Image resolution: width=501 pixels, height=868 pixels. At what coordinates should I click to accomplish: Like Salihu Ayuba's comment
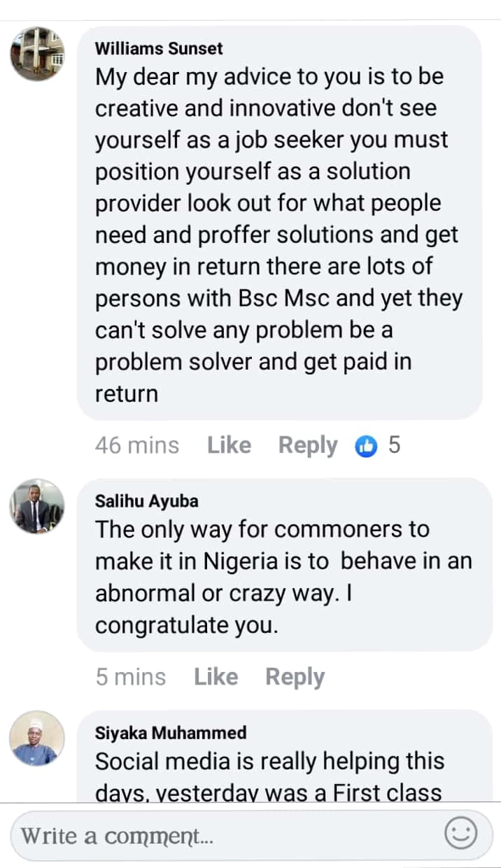216,677
